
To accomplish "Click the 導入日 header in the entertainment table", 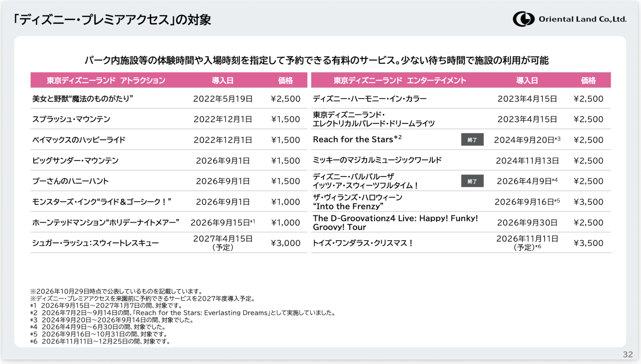I will (x=527, y=80).
